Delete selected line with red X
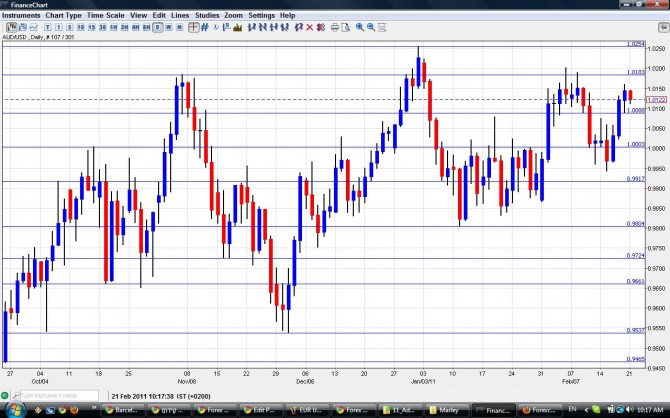Viewport: 670px width, 418px height. tap(310, 27)
